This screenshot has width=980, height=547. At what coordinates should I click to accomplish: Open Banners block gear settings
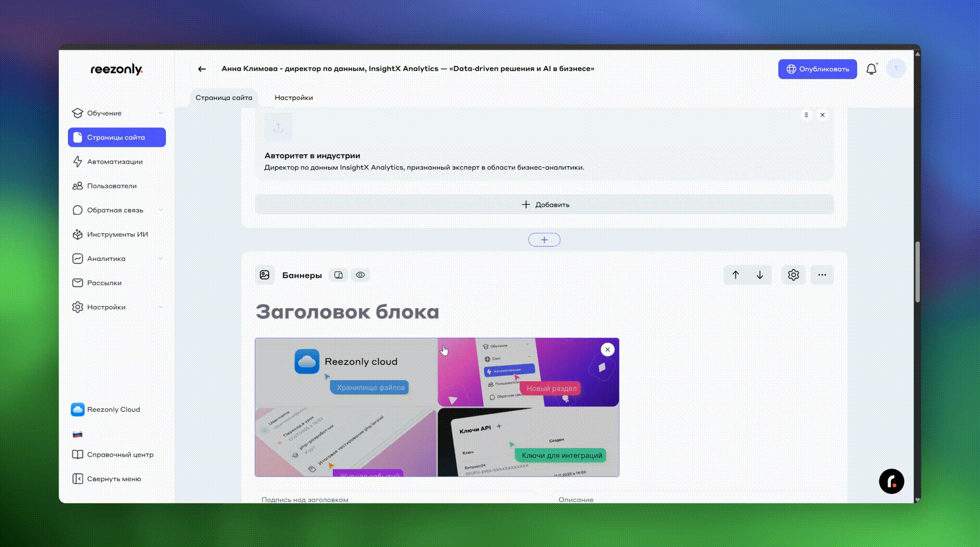click(x=793, y=275)
